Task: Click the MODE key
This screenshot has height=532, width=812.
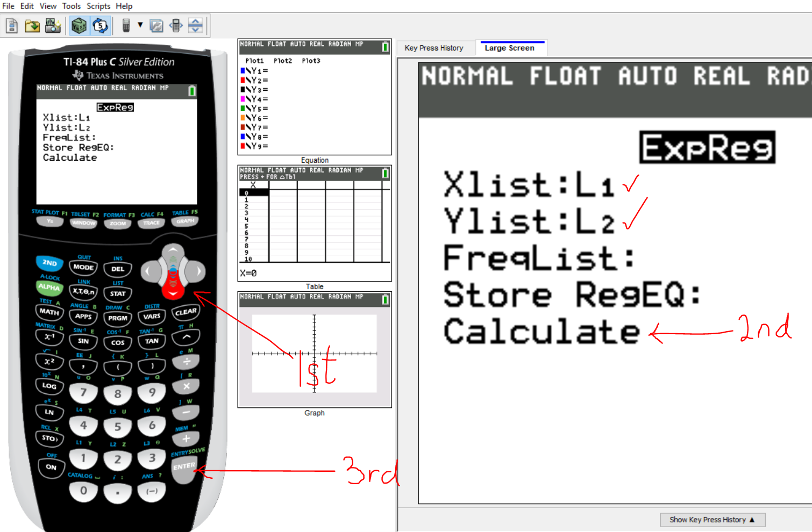Action: (x=83, y=267)
